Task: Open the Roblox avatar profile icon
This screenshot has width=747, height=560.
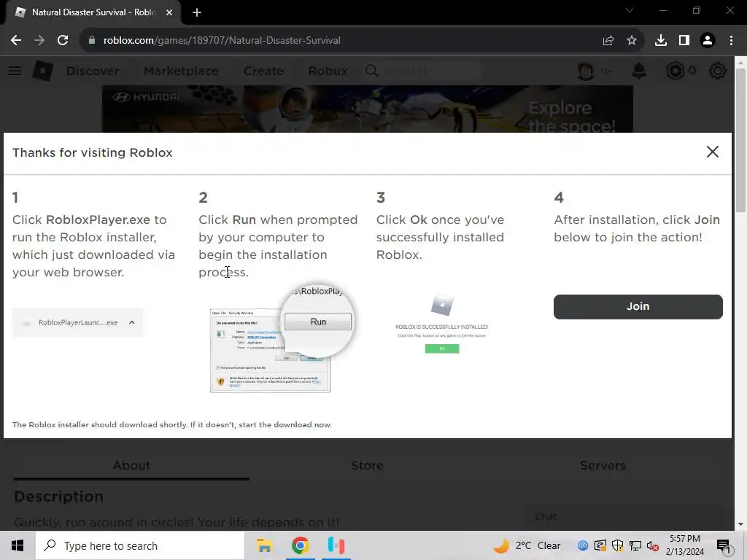Action: coord(586,71)
